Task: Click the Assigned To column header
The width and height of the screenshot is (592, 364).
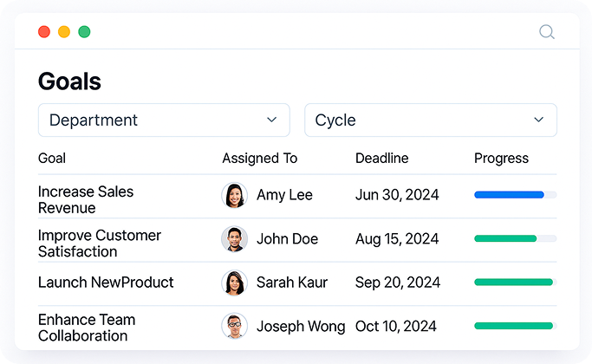Action: pos(259,159)
